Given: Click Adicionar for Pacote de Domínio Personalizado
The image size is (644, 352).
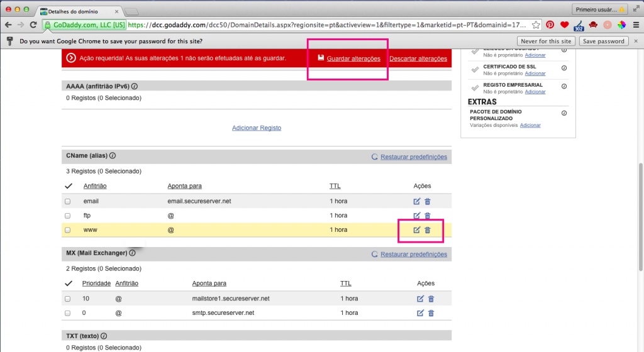Looking at the screenshot, I should [x=530, y=126].
